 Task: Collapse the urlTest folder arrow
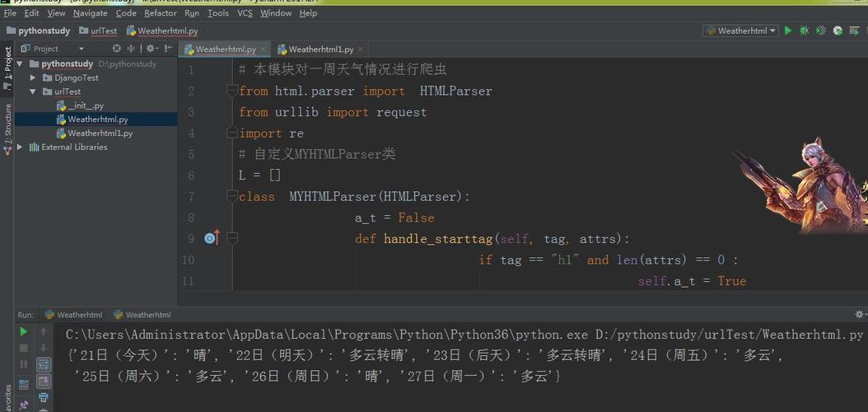tap(33, 92)
